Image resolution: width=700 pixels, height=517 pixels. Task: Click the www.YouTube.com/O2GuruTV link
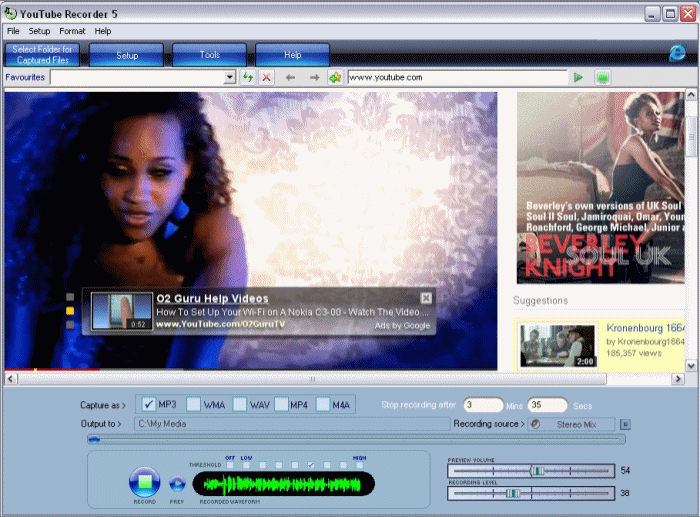click(x=221, y=324)
